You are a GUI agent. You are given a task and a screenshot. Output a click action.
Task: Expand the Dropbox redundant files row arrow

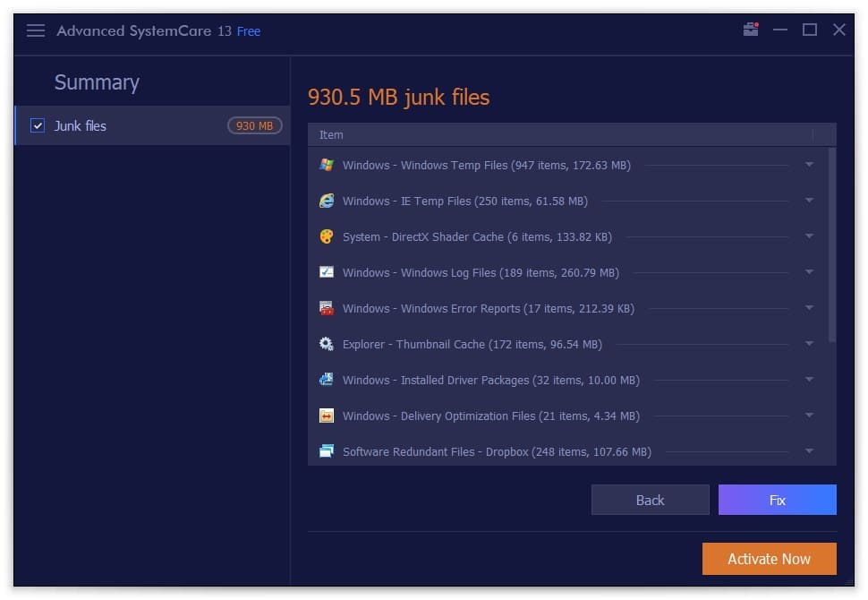pos(809,451)
